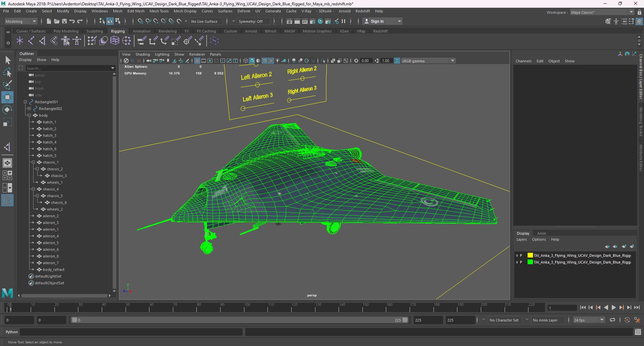Click the Parent Constraint shelf icon
Image resolution: width=644 pixels, height=346 pixels.
pos(142,41)
